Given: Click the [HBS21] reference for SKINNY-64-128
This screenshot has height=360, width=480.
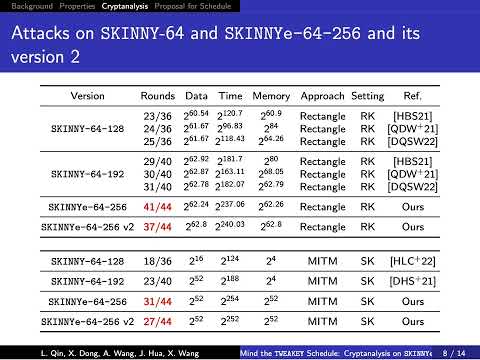Looking at the screenshot, I should tap(413, 116).
